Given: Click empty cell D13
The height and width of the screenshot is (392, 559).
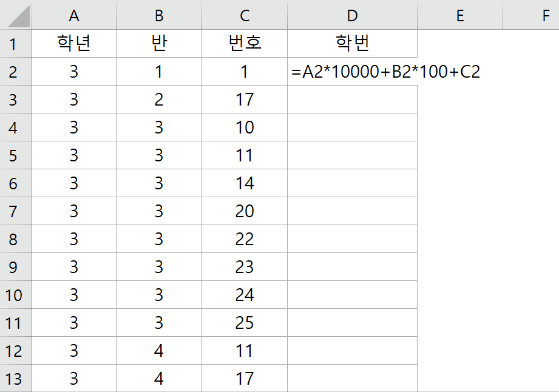Looking at the screenshot, I should pos(352,379).
